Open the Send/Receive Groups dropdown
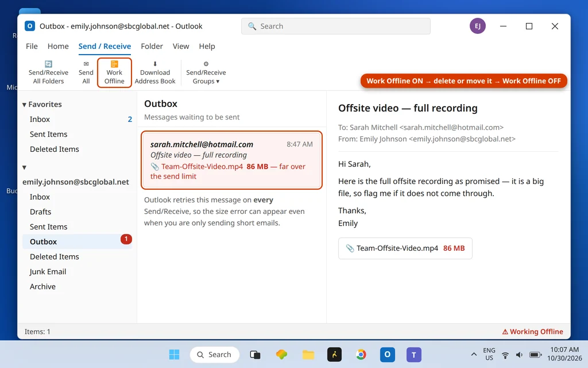 coord(206,72)
